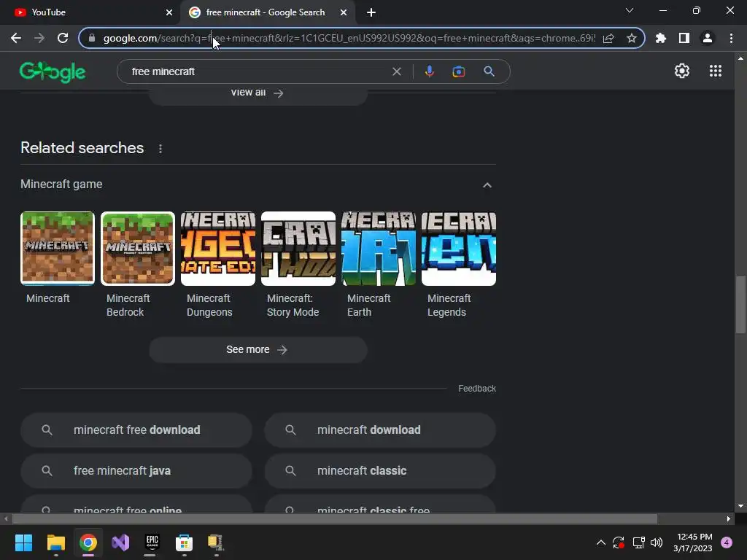Screen dimensions: 747x560
Task: Open Visual Studio from the taskbar
Action: (x=120, y=542)
